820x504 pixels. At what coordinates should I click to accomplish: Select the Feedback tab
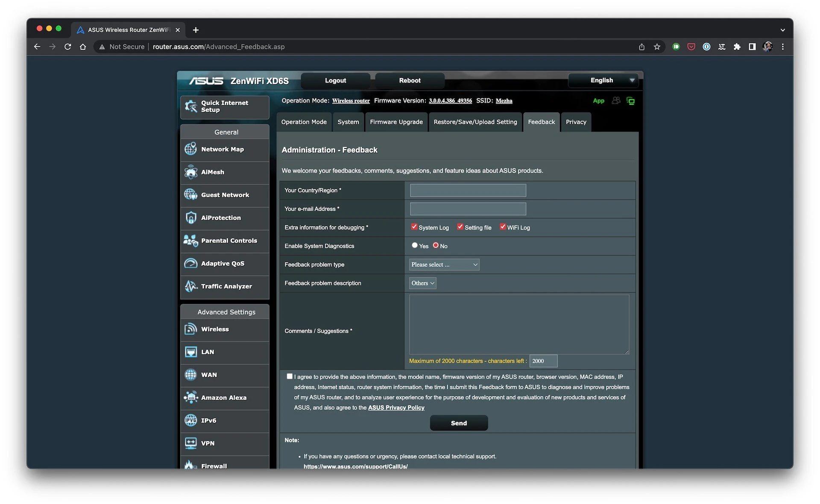542,122
